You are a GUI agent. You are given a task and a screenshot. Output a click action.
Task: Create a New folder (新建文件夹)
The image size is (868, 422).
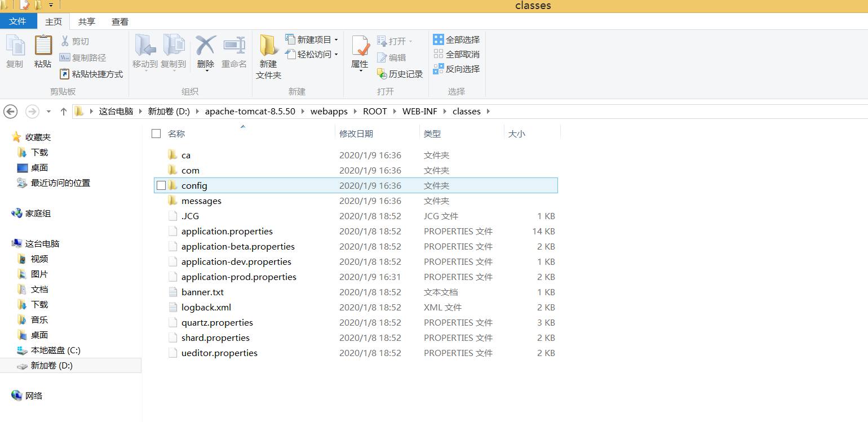point(268,57)
